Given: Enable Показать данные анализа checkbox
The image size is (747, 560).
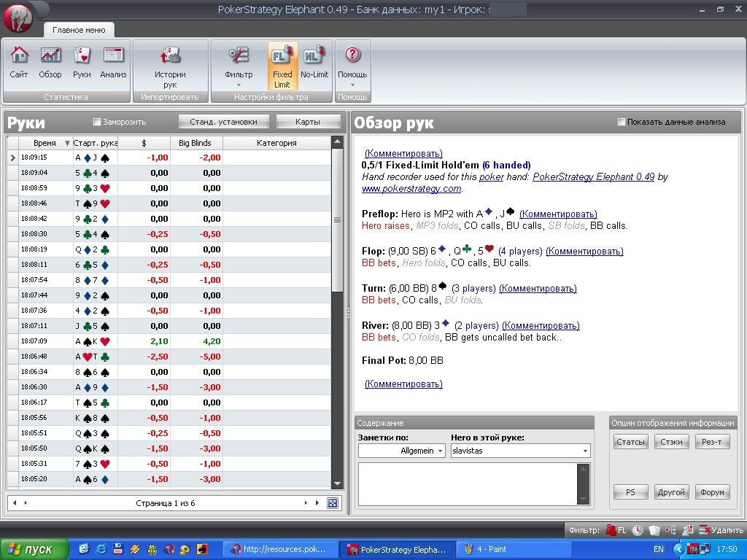Looking at the screenshot, I should (621, 122).
